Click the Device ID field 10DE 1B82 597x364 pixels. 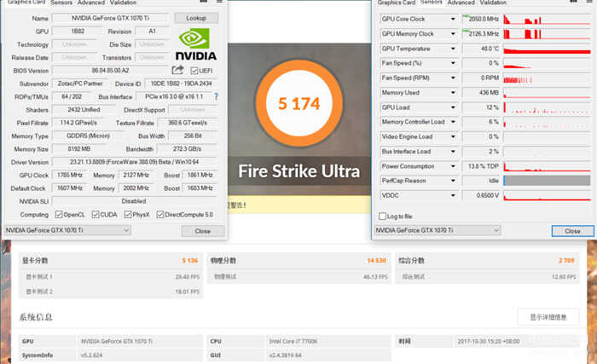[x=181, y=84]
